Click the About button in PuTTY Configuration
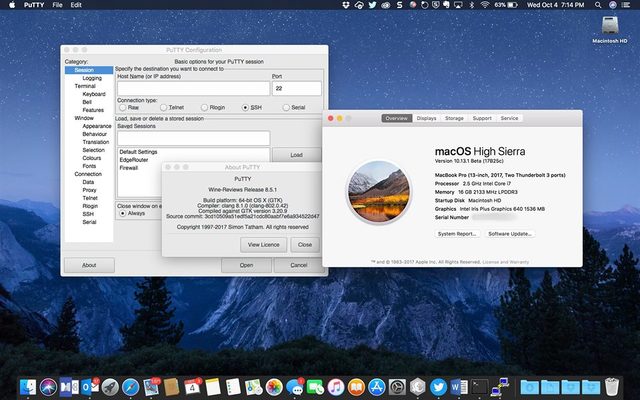Image resolution: width=640 pixels, height=400 pixels. click(89, 265)
